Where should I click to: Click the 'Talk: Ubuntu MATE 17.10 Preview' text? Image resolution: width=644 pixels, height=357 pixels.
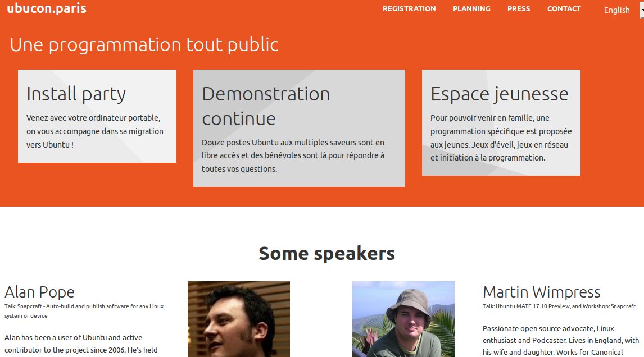(x=559, y=306)
